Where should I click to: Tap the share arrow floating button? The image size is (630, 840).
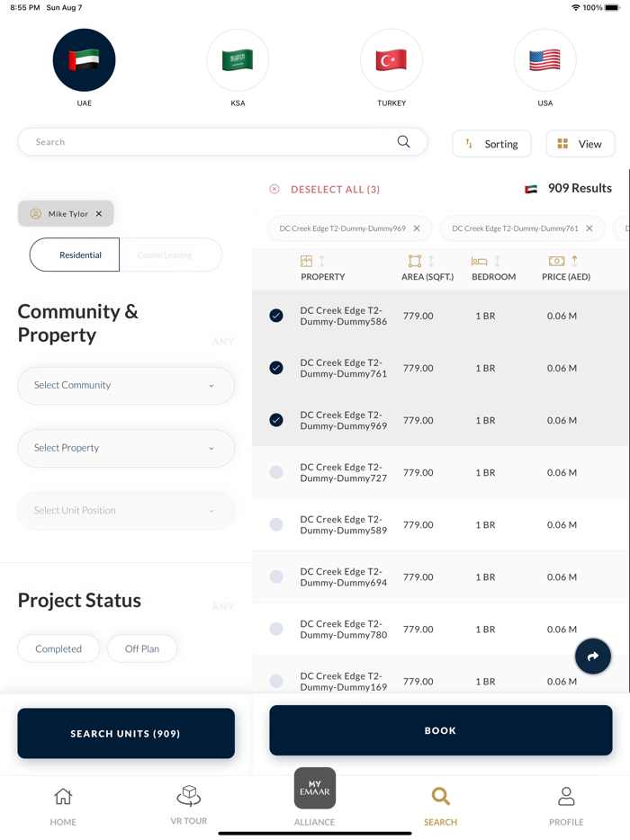click(x=592, y=657)
